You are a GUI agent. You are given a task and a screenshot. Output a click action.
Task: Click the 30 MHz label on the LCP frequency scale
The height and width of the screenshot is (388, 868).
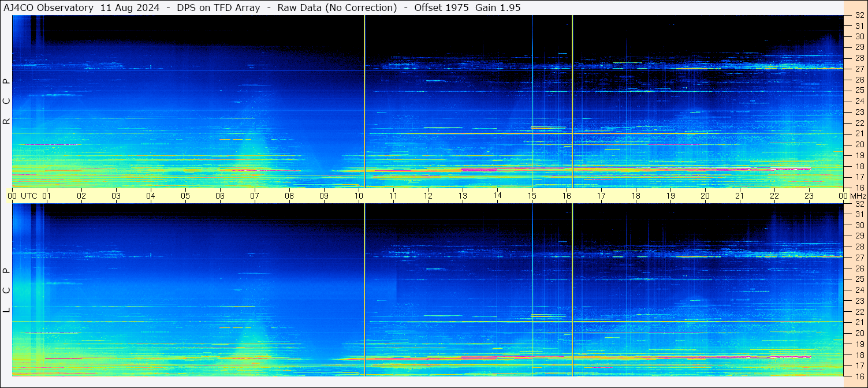click(x=859, y=225)
